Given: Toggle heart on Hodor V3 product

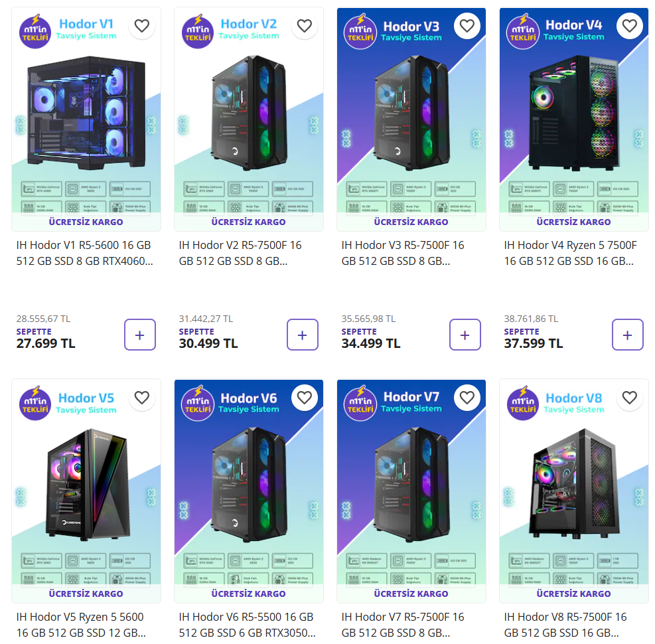Looking at the screenshot, I should [x=467, y=26].
